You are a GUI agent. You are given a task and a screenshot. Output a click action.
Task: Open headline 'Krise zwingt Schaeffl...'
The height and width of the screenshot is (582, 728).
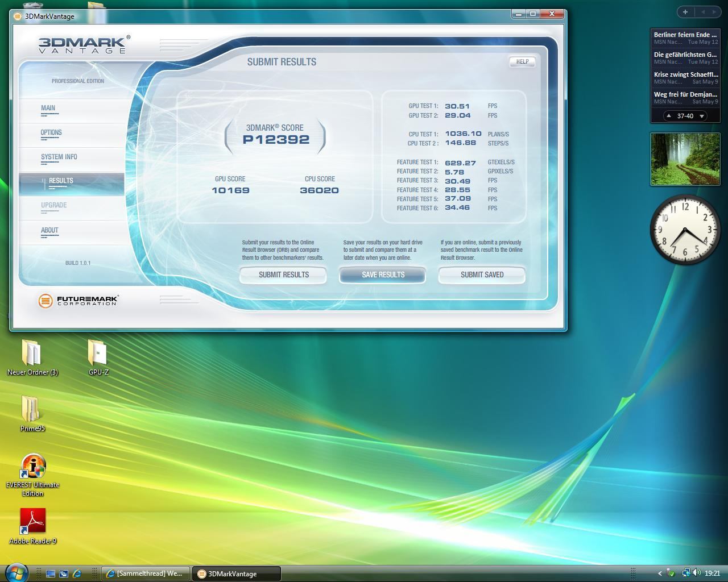point(685,77)
